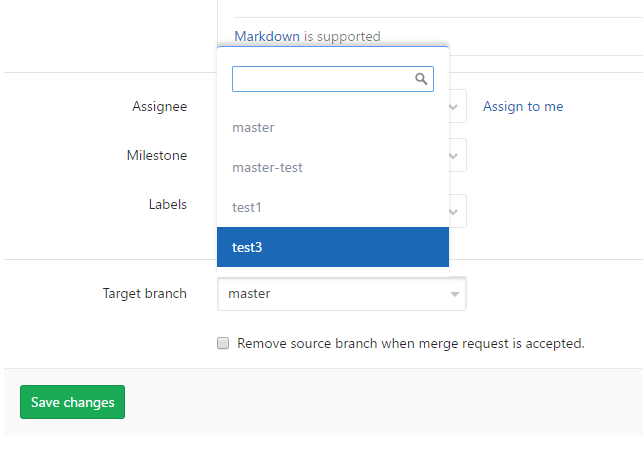Click the Target branch dropdown arrow
Viewport: 643px width, 476px height.
coord(455,294)
